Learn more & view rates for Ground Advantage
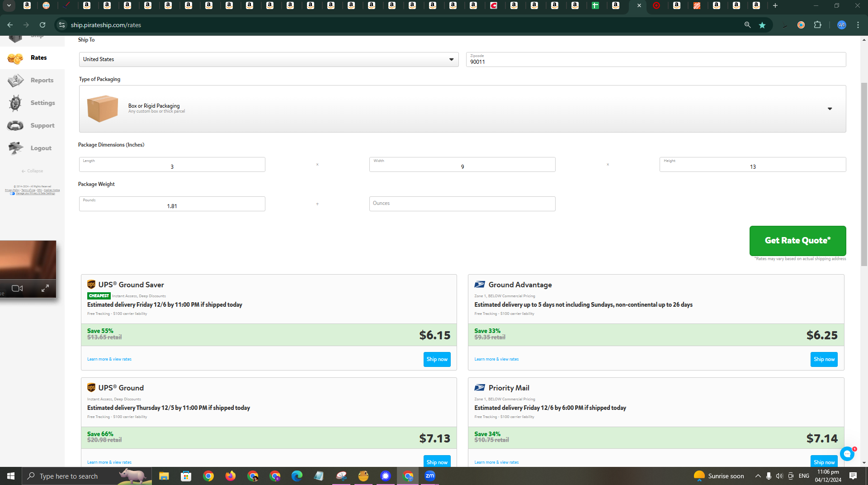 click(x=496, y=359)
